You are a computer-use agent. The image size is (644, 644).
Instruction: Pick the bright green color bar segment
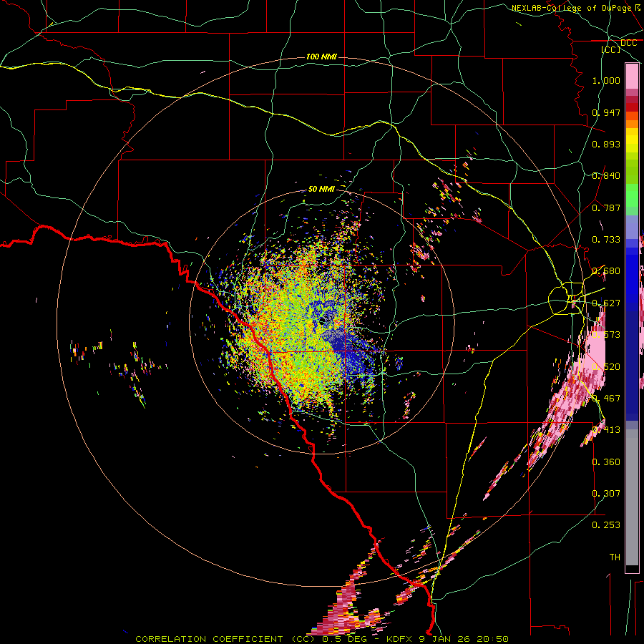(x=632, y=196)
